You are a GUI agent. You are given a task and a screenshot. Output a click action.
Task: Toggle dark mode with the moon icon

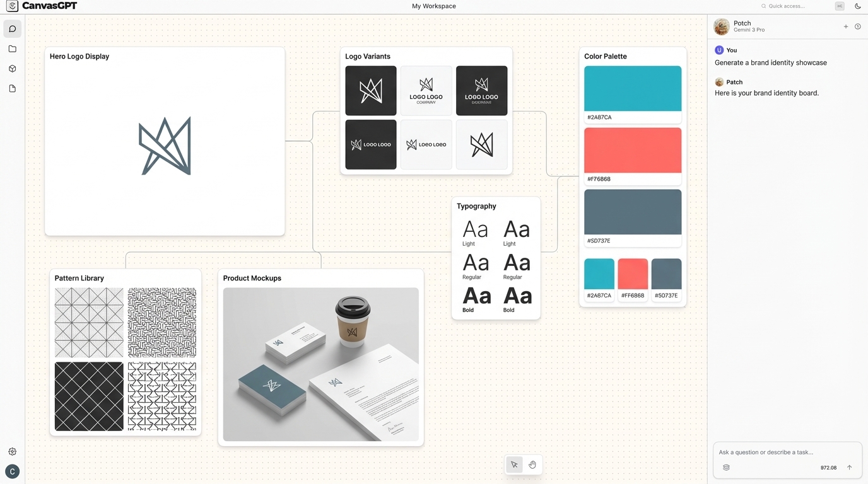[x=857, y=6]
